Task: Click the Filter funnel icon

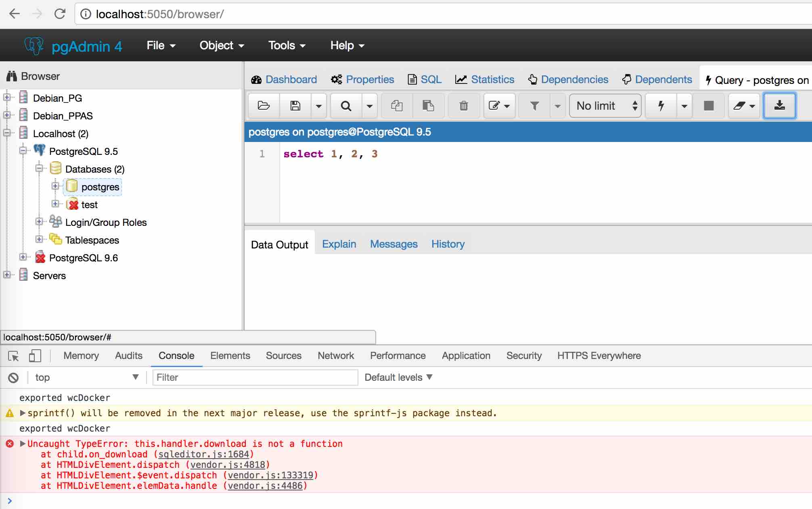Action: tap(534, 106)
